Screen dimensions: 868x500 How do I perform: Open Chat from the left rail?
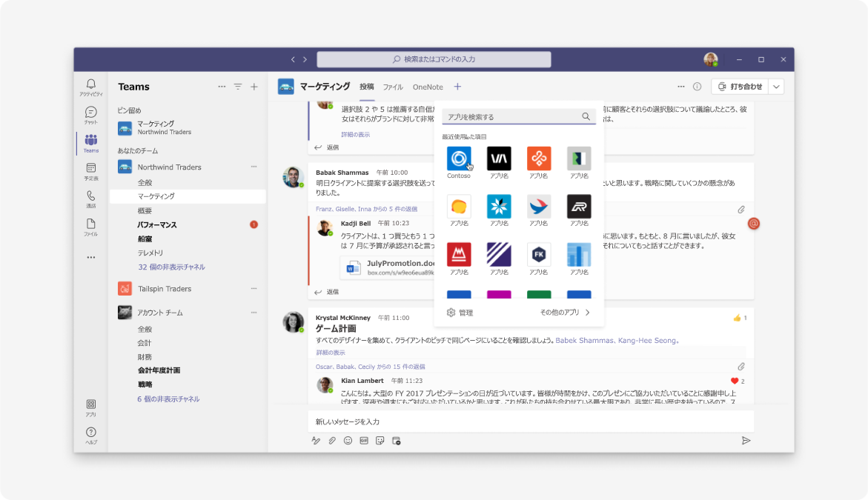(90, 115)
